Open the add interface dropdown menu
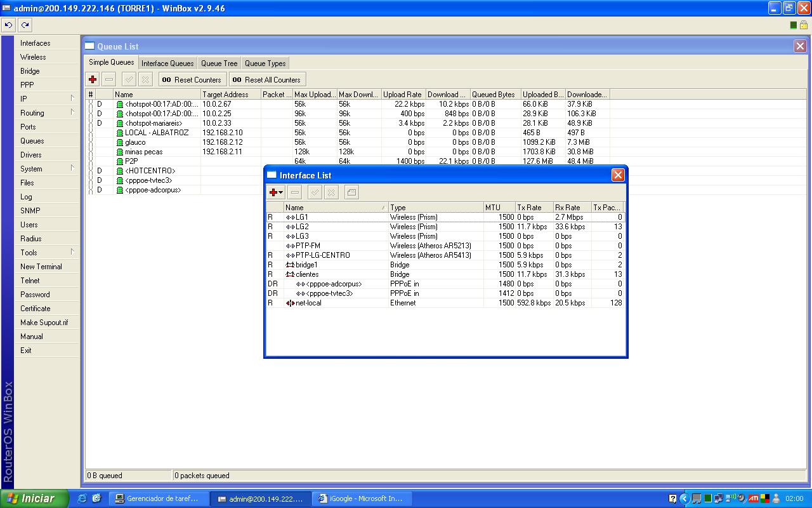This screenshot has width=812, height=508. click(x=276, y=192)
